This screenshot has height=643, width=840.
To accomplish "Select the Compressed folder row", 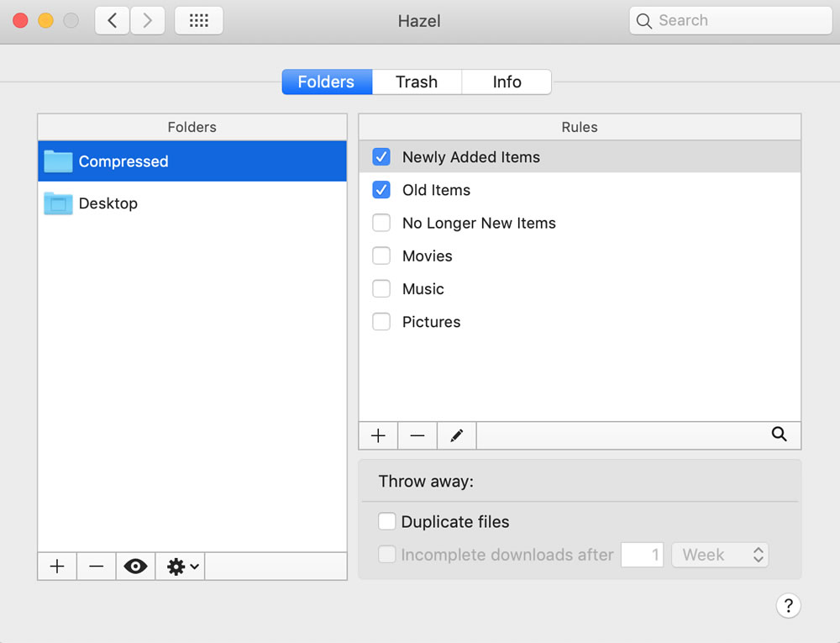I will pos(192,161).
